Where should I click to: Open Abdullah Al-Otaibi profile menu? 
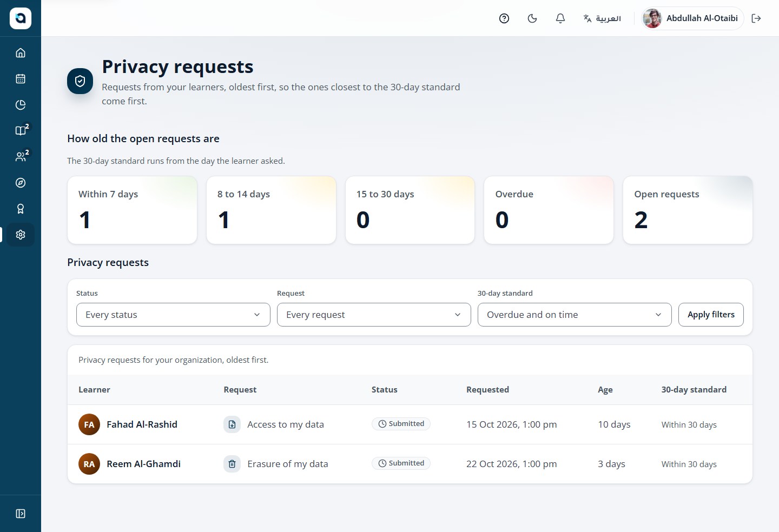692,18
